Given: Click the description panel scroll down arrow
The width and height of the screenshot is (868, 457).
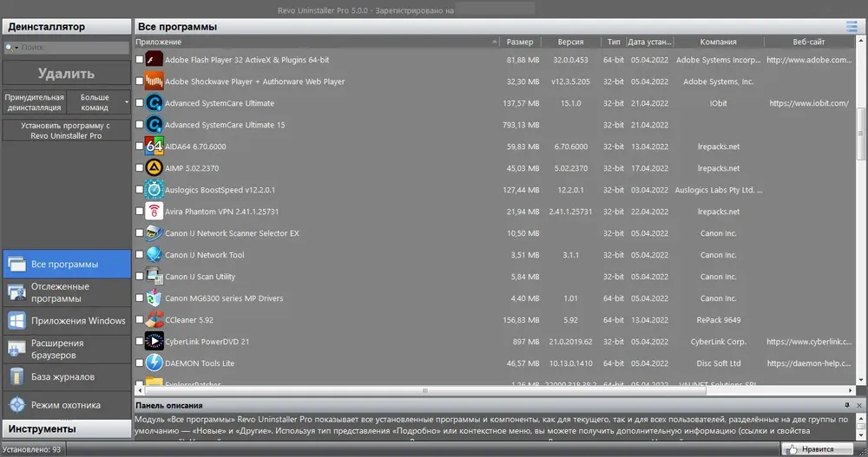Looking at the screenshot, I should pos(861,435).
